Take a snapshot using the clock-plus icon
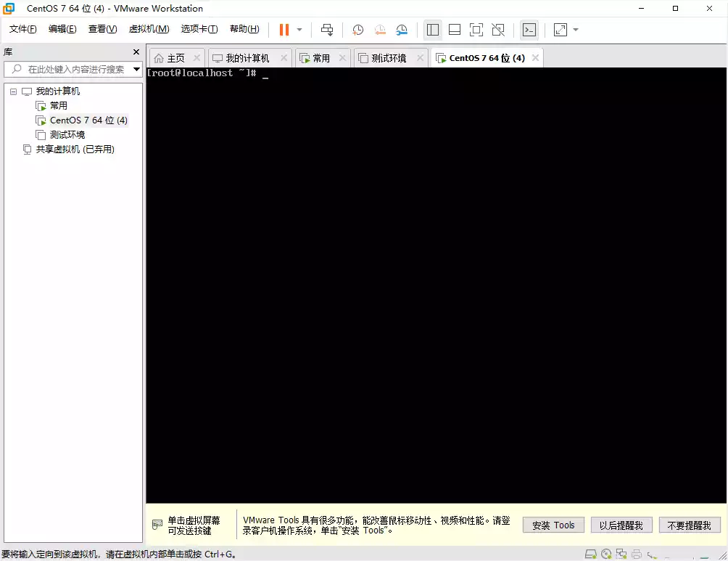 pos(358,30)
